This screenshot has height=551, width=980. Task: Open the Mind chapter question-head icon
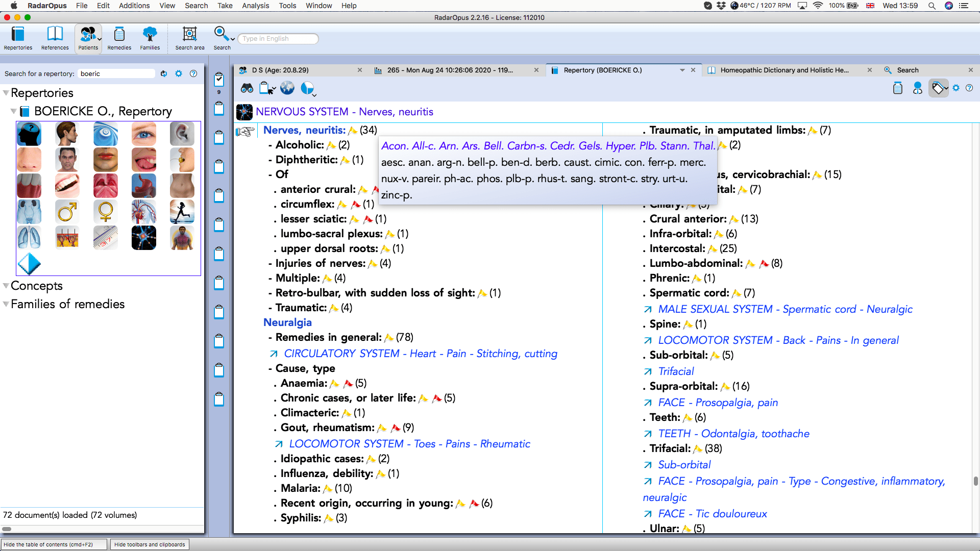click(29, 134)
